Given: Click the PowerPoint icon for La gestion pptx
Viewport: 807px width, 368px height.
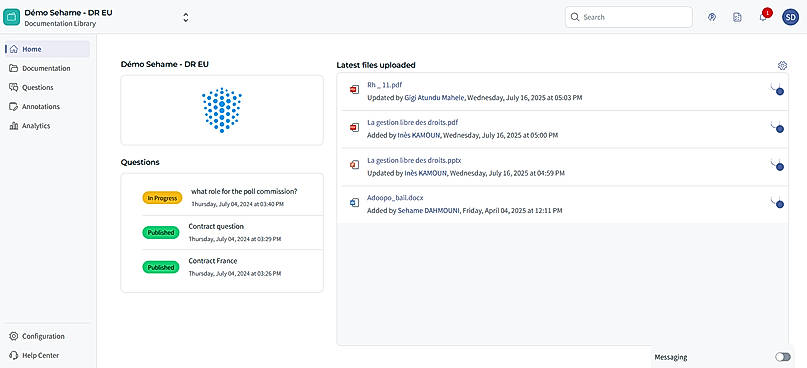Looking at the screenshot, I should 354,165.
